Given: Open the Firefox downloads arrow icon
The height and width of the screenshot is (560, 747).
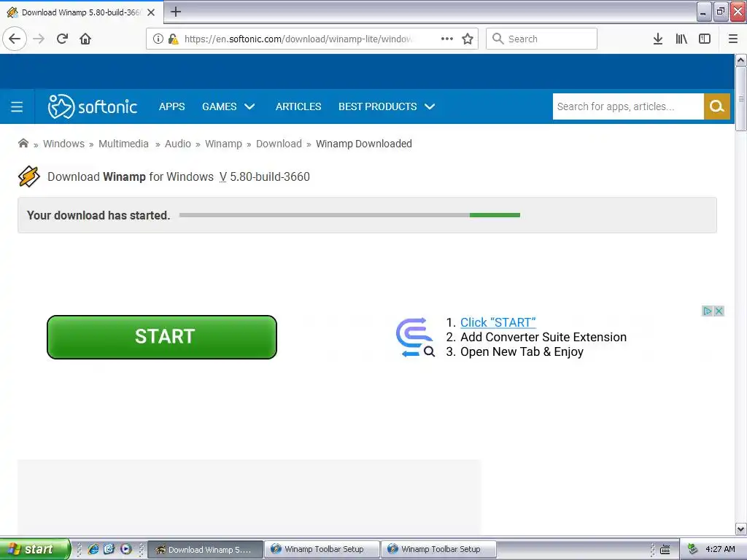Looking at the screenshot, I should point(658,39).
